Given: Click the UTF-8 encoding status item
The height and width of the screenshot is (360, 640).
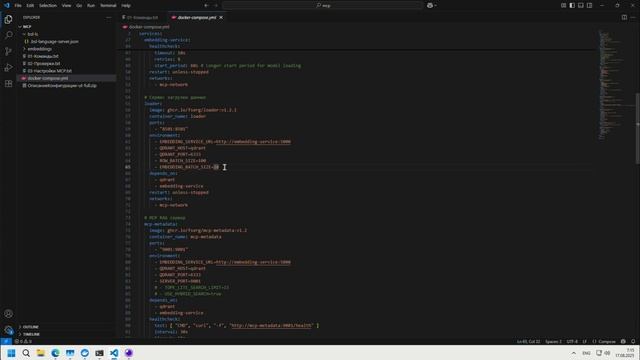Looking at the screenshot, I should [x=572, y=341].
